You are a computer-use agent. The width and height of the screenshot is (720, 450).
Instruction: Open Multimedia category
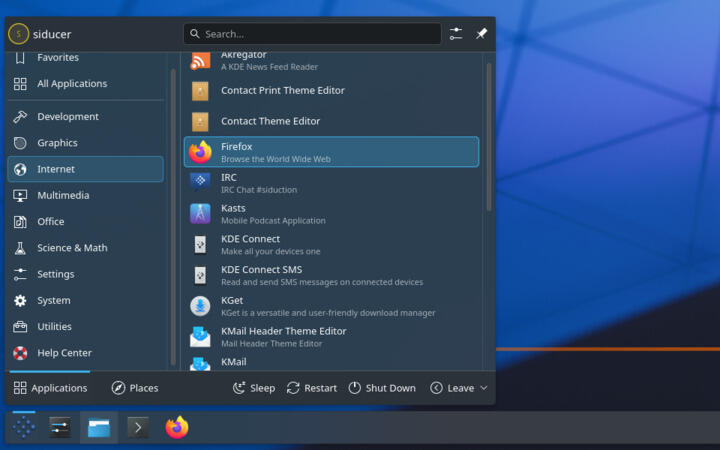tap(85, 195)
